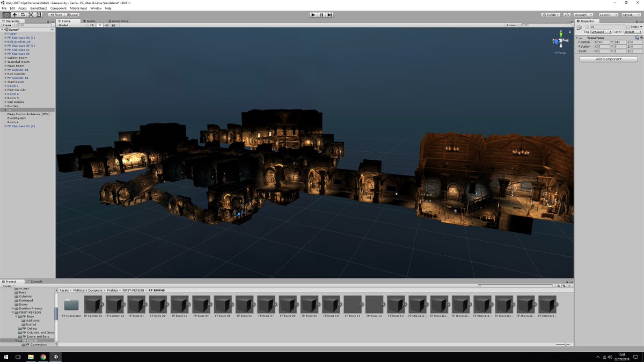Open the Layer dropdown showing Default
The height and width of the screenshot is (362, 644).
(633, 32)
